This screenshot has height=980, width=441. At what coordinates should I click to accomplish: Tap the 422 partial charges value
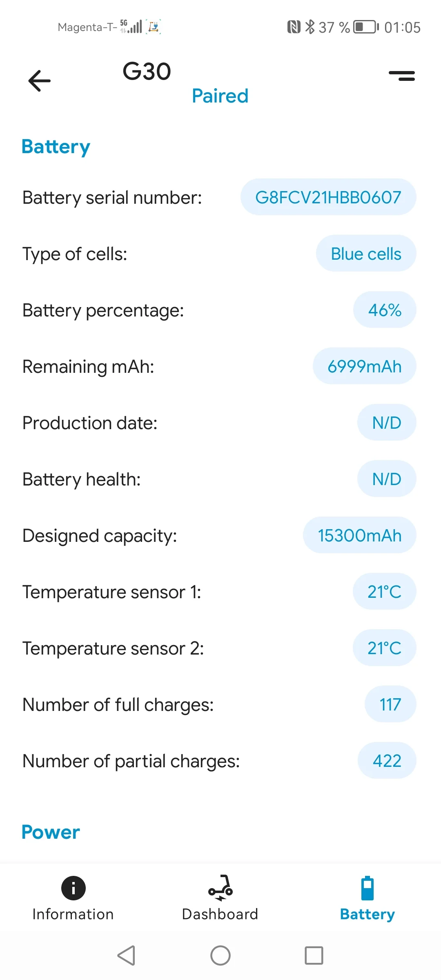387,761
